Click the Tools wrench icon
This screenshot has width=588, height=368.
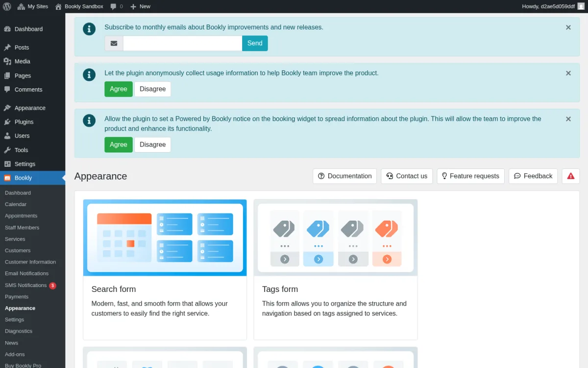coord(7,150)
